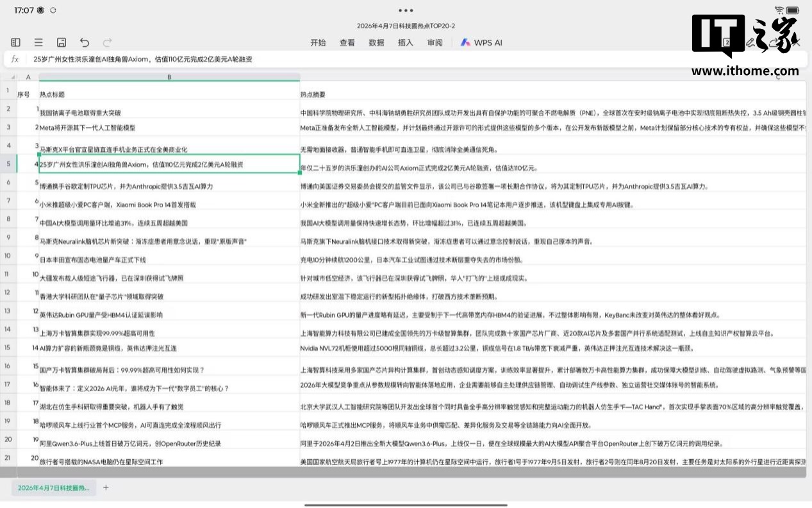
Task: Switch to the 查看 tab
Action: point(347,42)
